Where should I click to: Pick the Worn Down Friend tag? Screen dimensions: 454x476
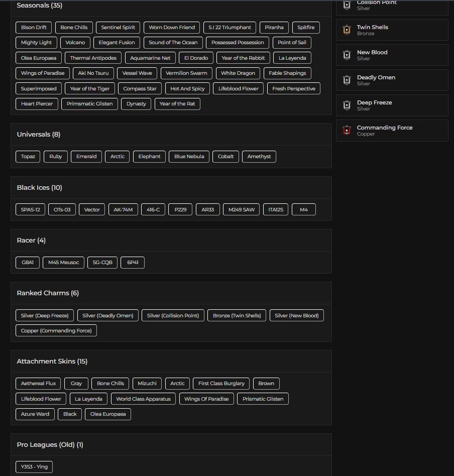[x=172, y=27]
